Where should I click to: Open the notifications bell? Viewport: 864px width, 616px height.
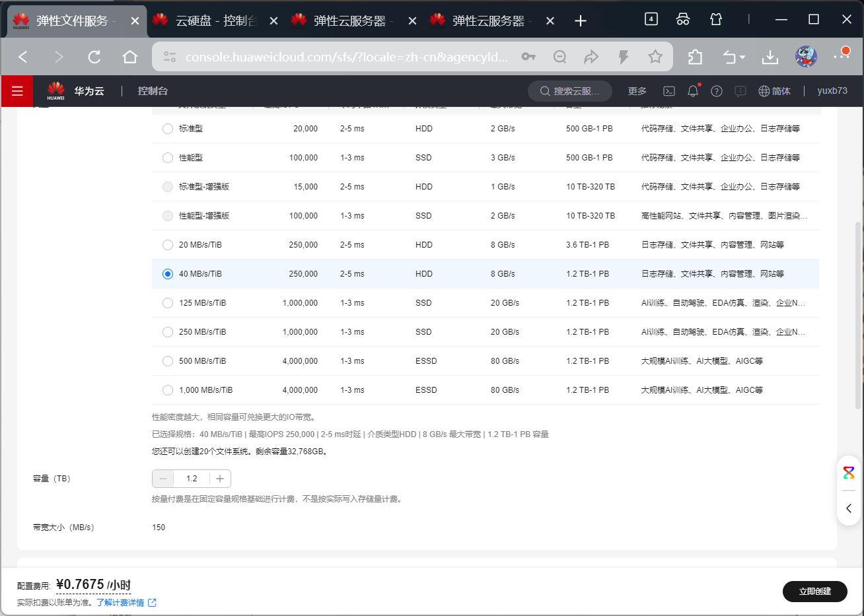[x=693, y=91]
